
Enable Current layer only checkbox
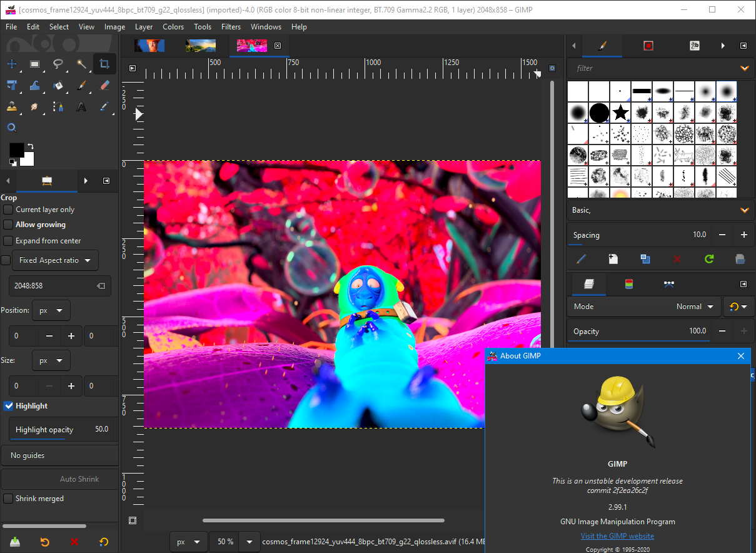(8, 210)
